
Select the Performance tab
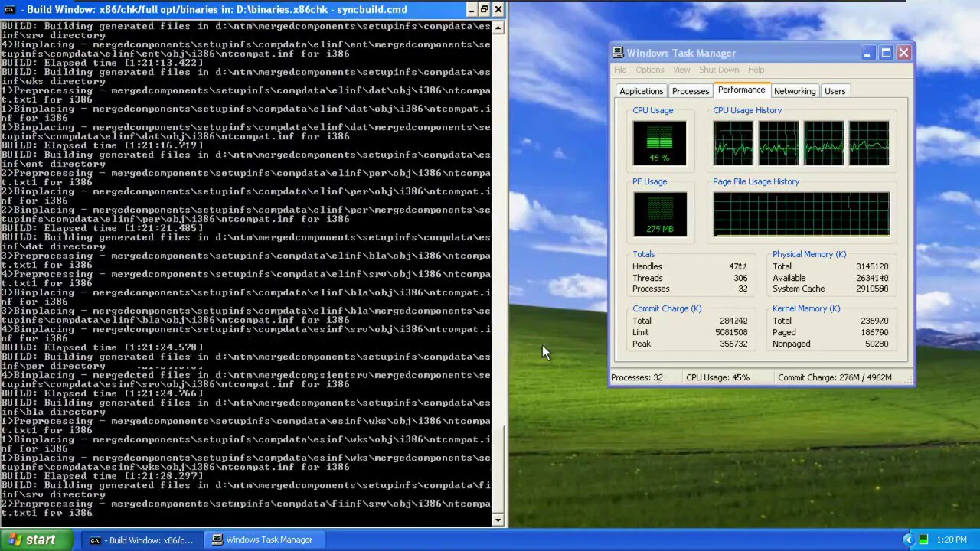741,90
